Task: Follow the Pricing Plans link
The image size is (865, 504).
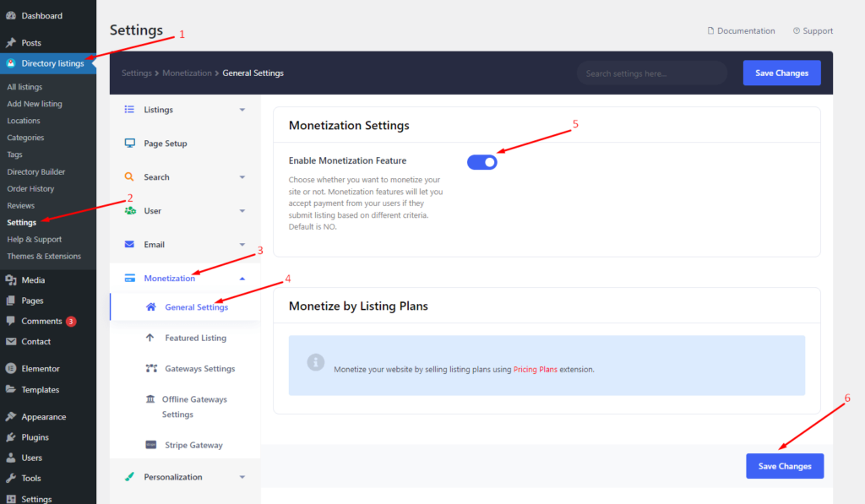Action: [535, 370]
